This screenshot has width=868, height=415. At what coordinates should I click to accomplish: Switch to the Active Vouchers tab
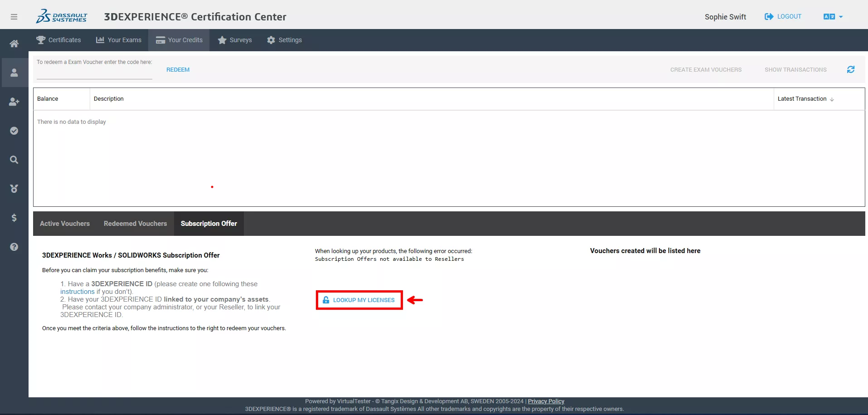(65, 224)
